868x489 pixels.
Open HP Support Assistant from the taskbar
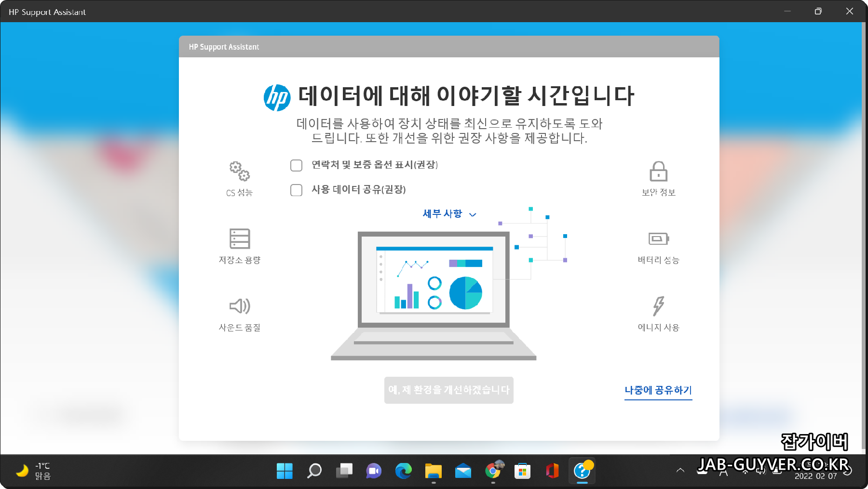point(582,471)
